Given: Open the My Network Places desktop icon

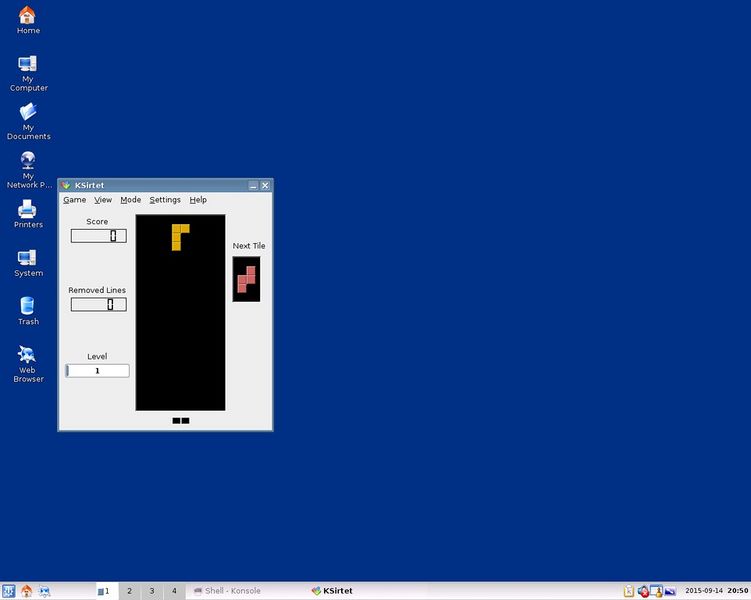Looking at the screenshot, I should 28,170.
